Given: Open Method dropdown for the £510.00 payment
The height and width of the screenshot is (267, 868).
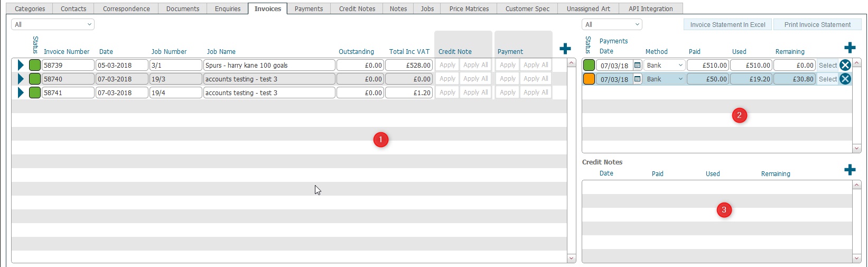Looking at the screenshot, I should [x=664, y=65].
